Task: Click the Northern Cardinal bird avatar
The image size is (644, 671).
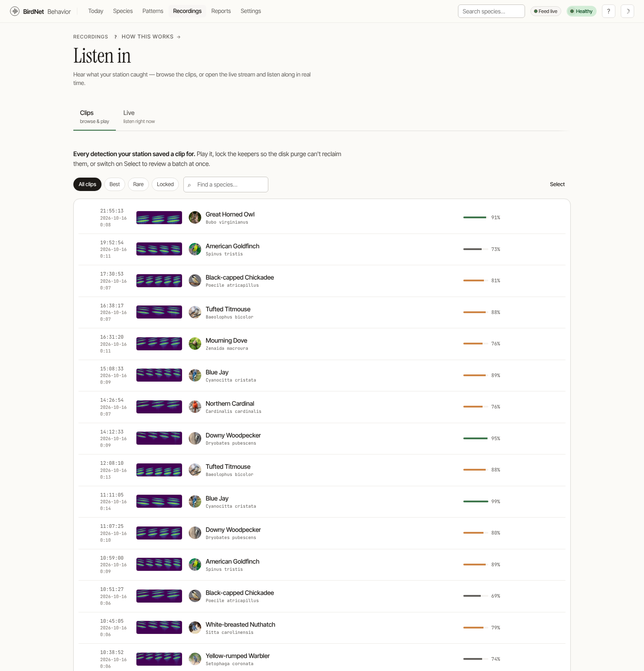Action: 195,407
